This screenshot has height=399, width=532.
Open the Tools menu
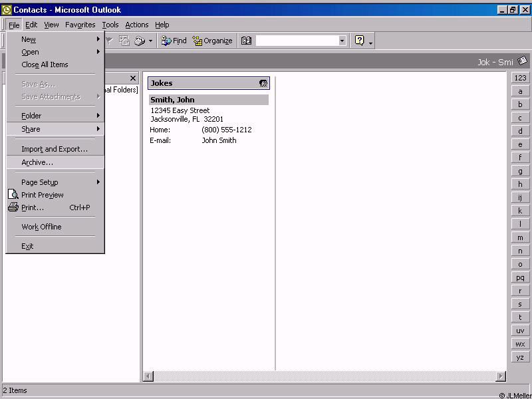(x=110, y=25)
